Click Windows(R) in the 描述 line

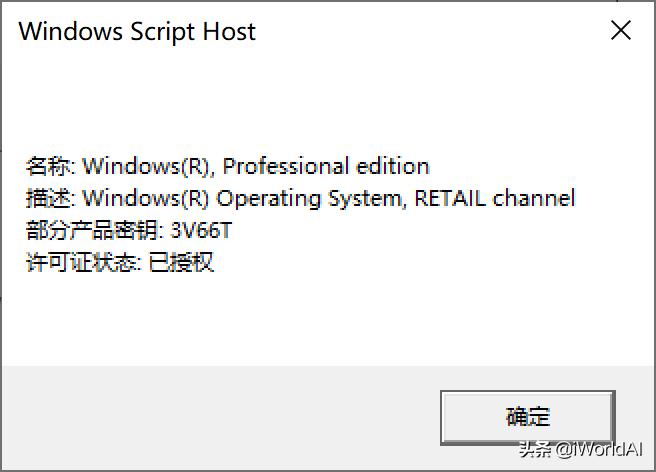click(x=146, y=198)
